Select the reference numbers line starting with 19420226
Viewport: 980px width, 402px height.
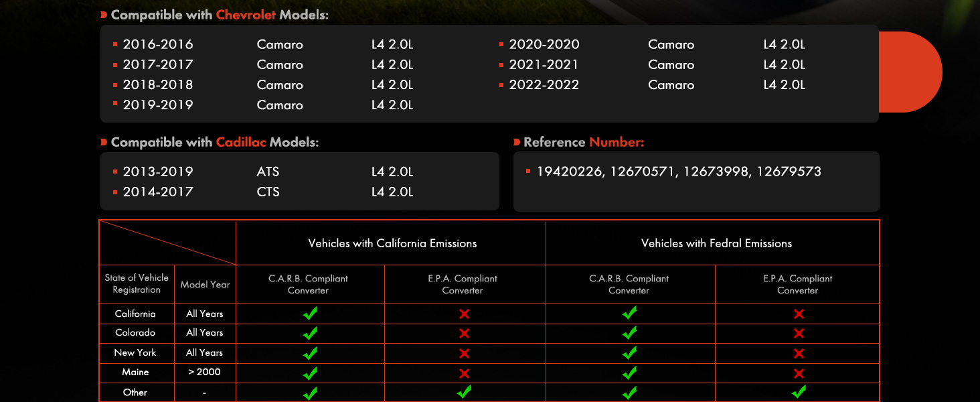[x=679, y=172]
